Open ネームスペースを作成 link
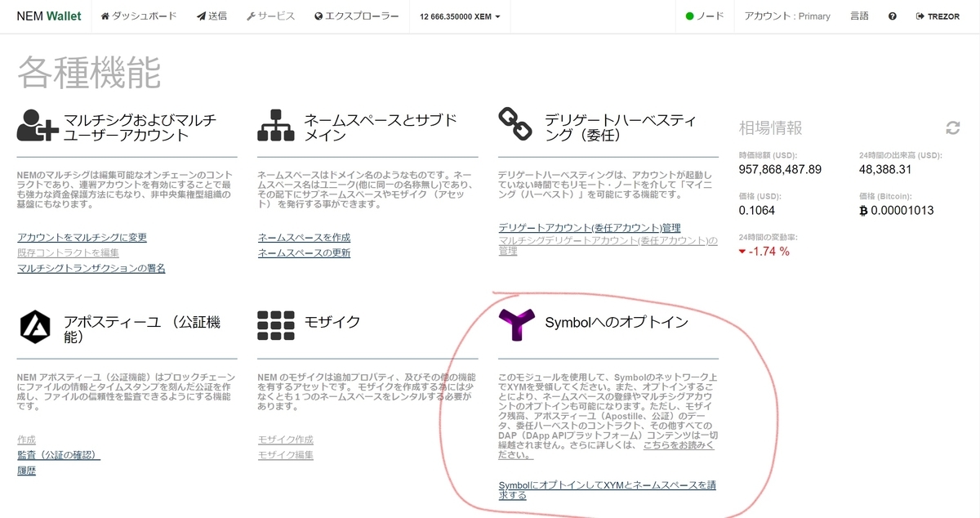 pos(304,238)
